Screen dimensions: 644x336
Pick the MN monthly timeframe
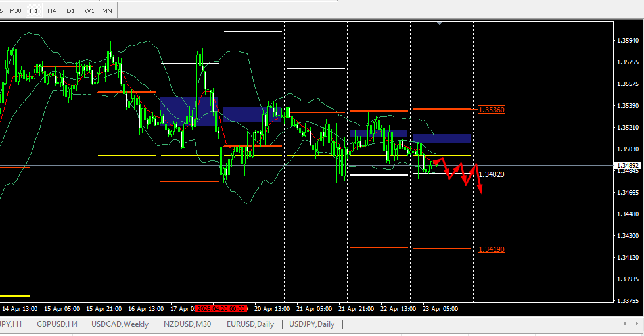tap(106, 11)
